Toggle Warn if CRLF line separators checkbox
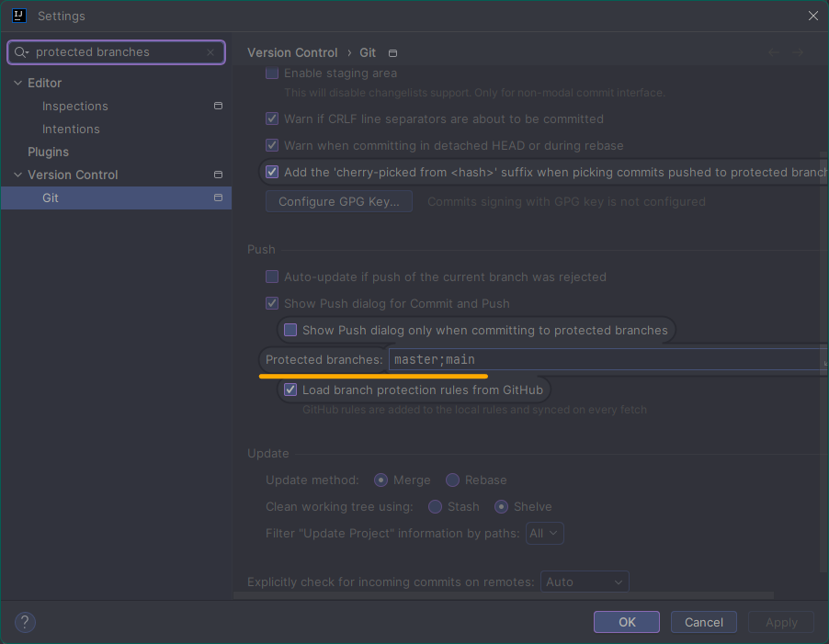829x644 pixels. click(x=272, y=119)
